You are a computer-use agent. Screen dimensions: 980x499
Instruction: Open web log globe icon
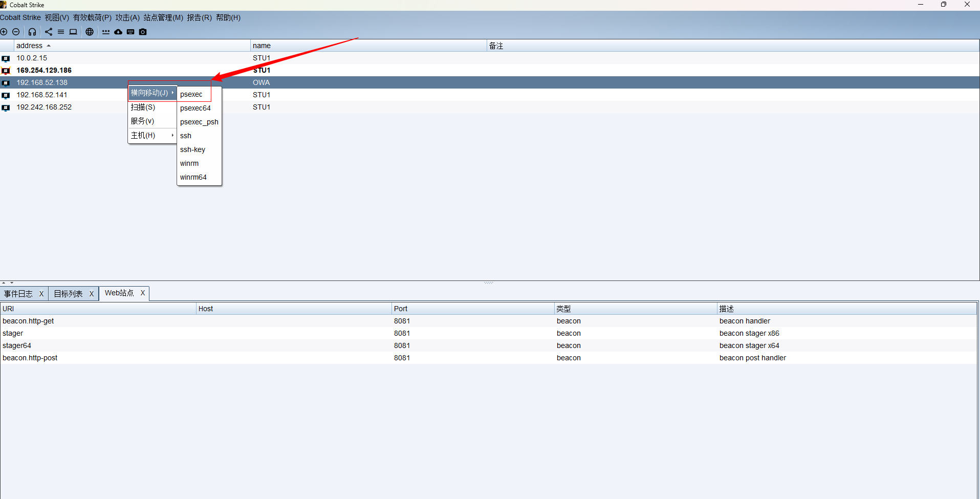tap(90, 32)
